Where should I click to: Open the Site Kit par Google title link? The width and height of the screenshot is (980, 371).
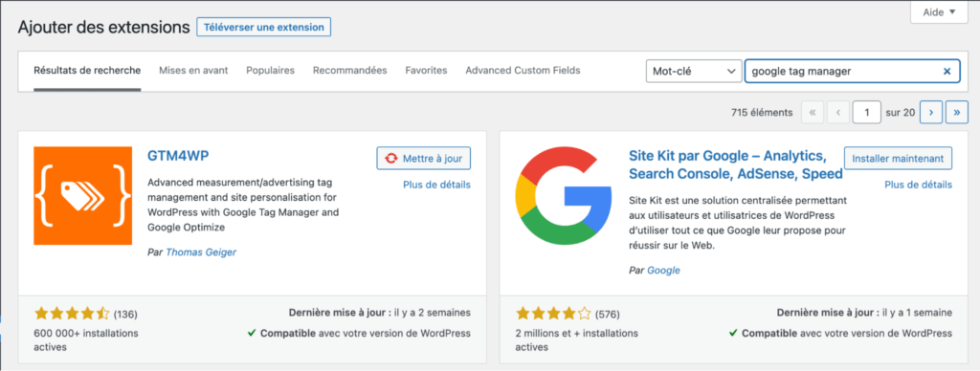[x=736, y=164]
